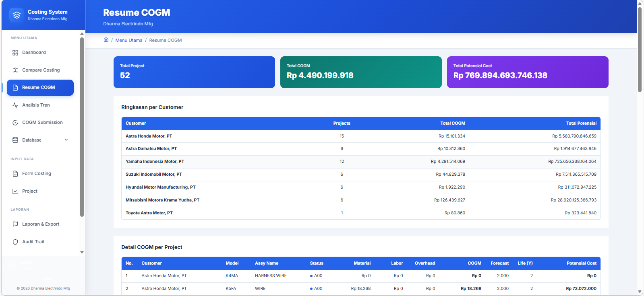This screenshot has width=644, height=296.
Task: Click the Total COGM summary card
Action: tap(361, 72)
